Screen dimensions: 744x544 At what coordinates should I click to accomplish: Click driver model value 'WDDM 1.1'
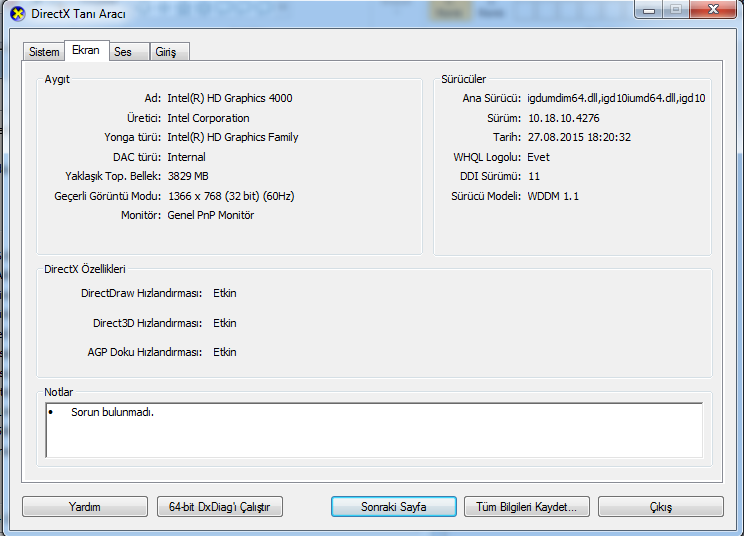(x=553, y=196)
